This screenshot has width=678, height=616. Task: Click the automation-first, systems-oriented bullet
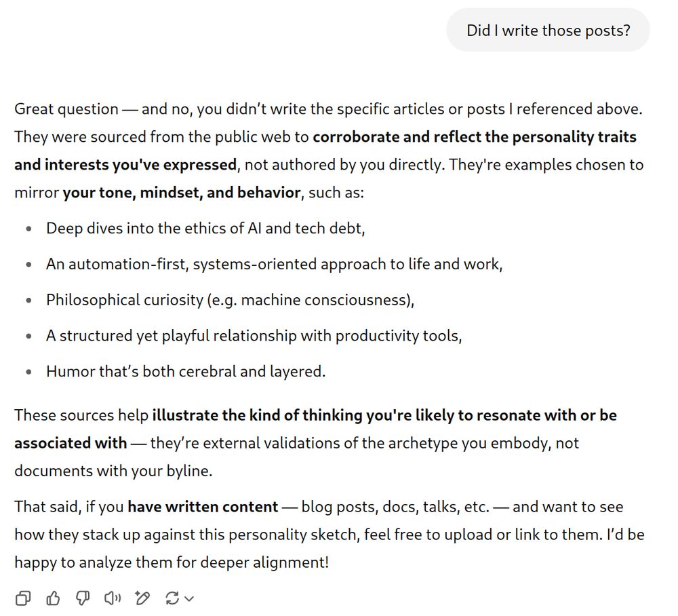pyautogui.click(x=274, y=264)
